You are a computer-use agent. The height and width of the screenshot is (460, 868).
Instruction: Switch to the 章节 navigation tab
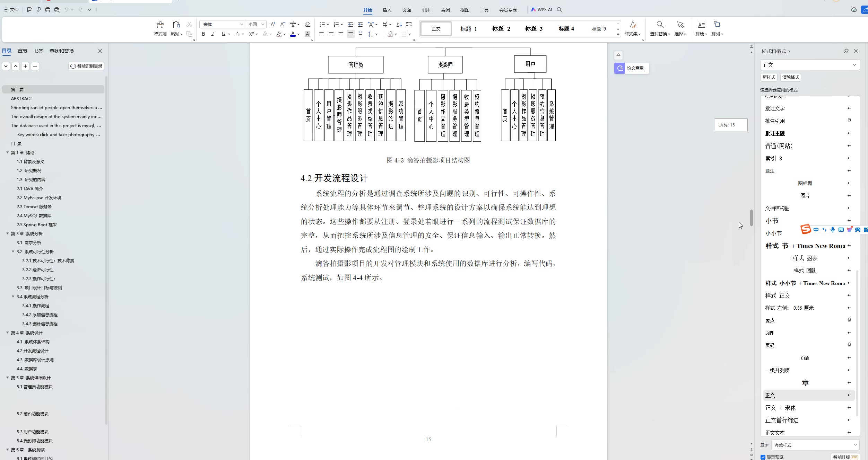tap(23, 51)
